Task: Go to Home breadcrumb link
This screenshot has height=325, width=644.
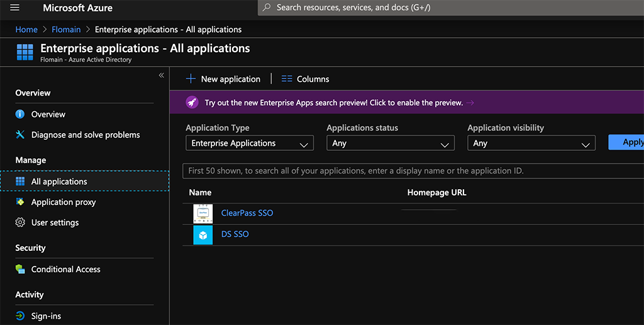Action: (x=26, y=30)
